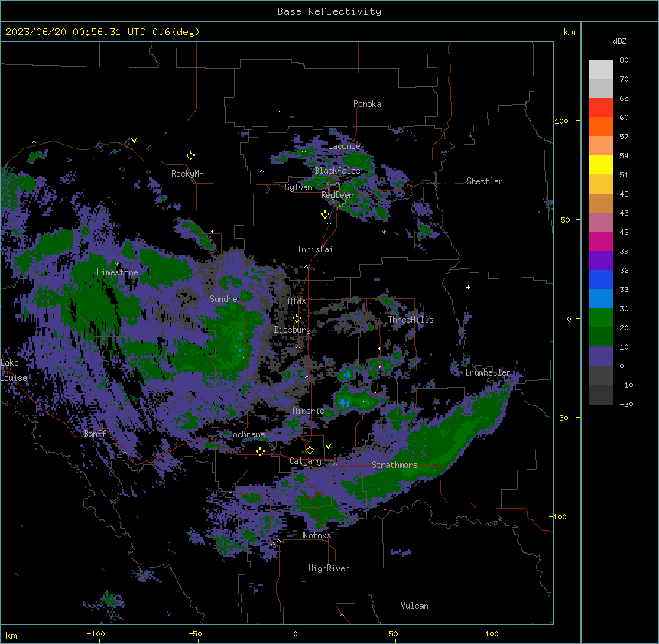Select the Lake Louise label
The height and width of the screenshot is (644, 659).
[x=14, y=370]
